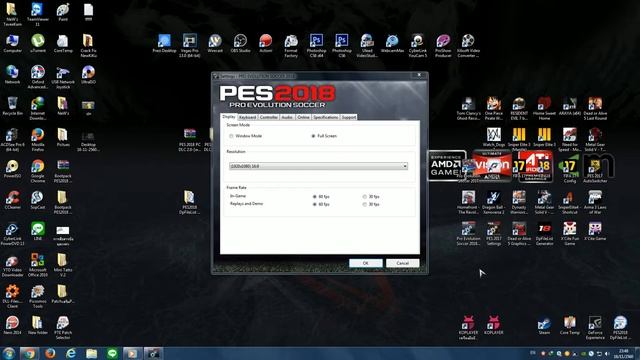Image resolution: width=640 pixels, height=360 pixels.
Task: Close the PES 2018 settings dialog
Action: tap(419, 76)
